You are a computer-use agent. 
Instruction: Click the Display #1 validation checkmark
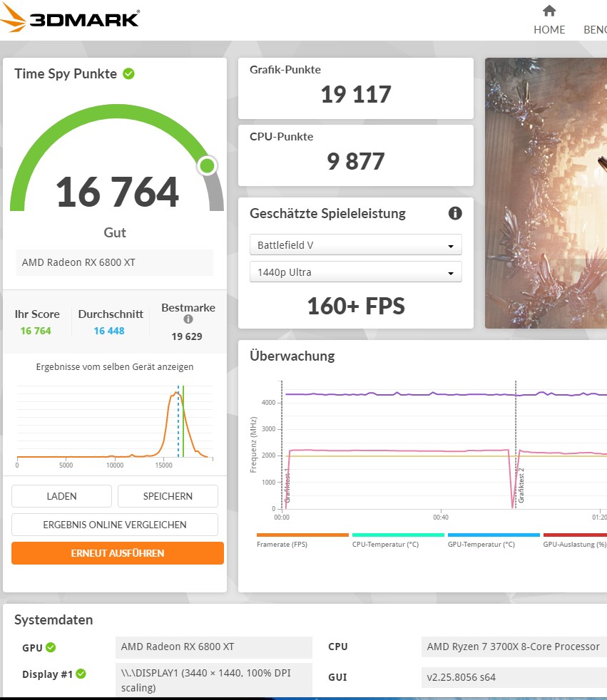point(81,674)
